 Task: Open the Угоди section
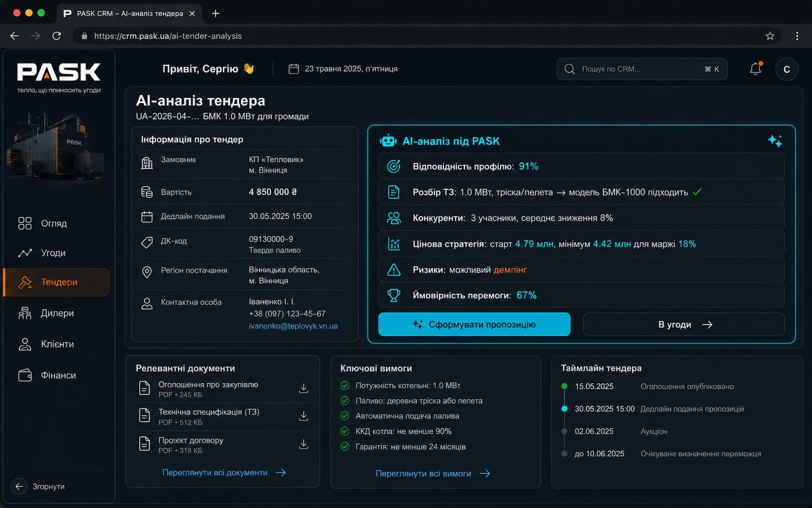[x=56, y=253]
